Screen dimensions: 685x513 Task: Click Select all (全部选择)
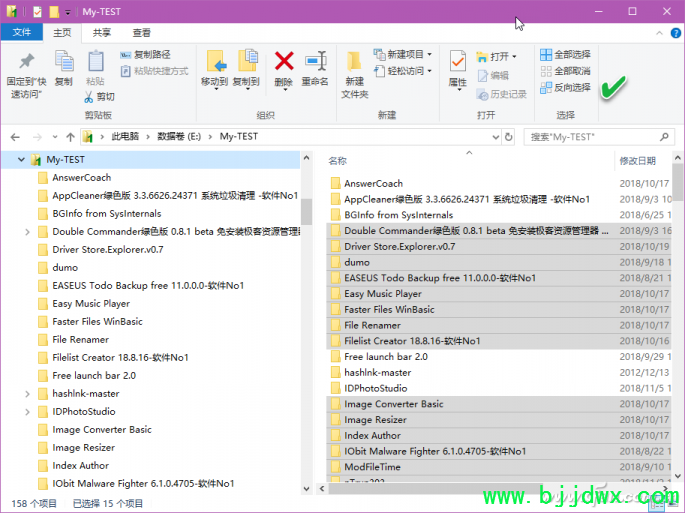click(x=565, y=55)
